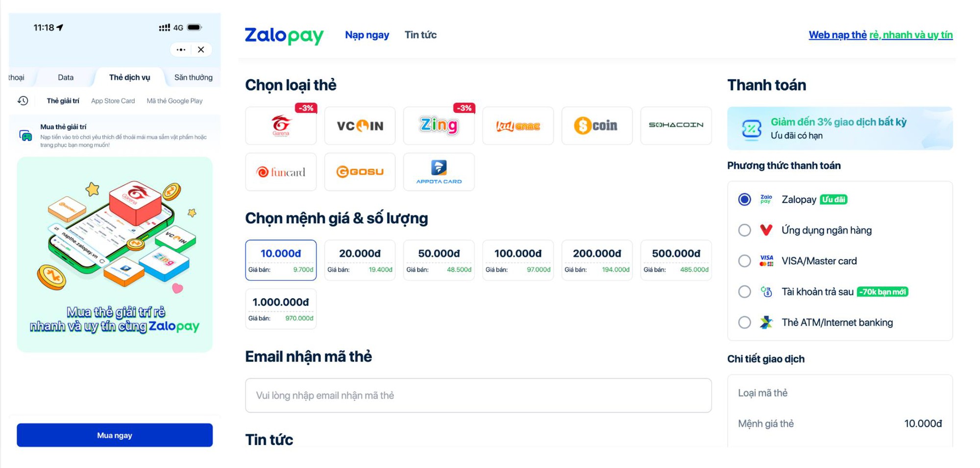Screen dimensions: 980x468
Task: Select Zalopay payment method radio
Action: [x=744, y=199]
